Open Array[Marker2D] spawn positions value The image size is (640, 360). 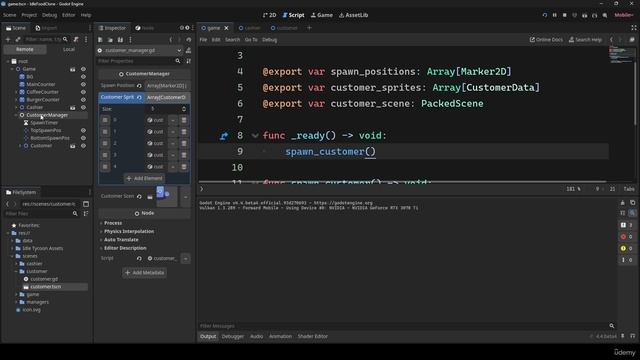click(x=167, y=86)
